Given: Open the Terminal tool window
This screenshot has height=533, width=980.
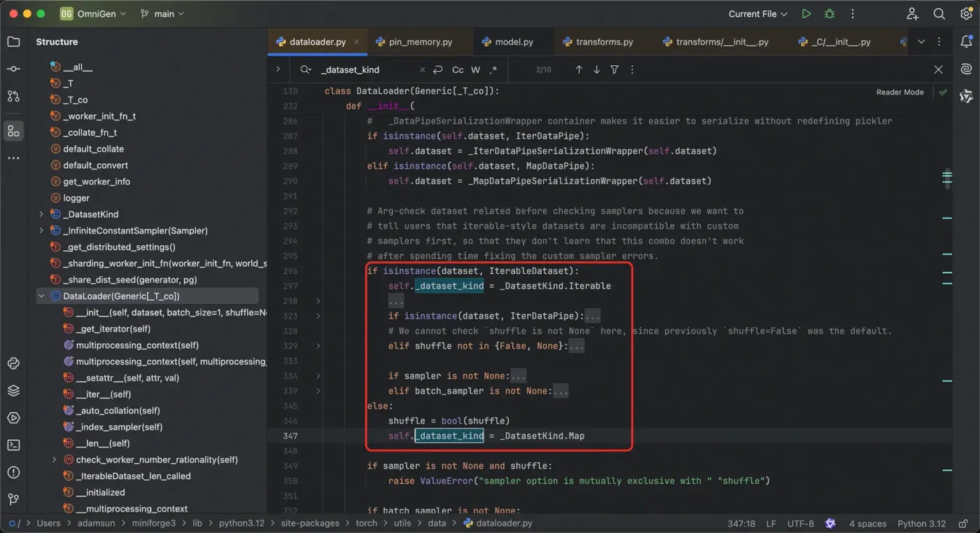Looking at the screenshot, I should pos(13,445).
